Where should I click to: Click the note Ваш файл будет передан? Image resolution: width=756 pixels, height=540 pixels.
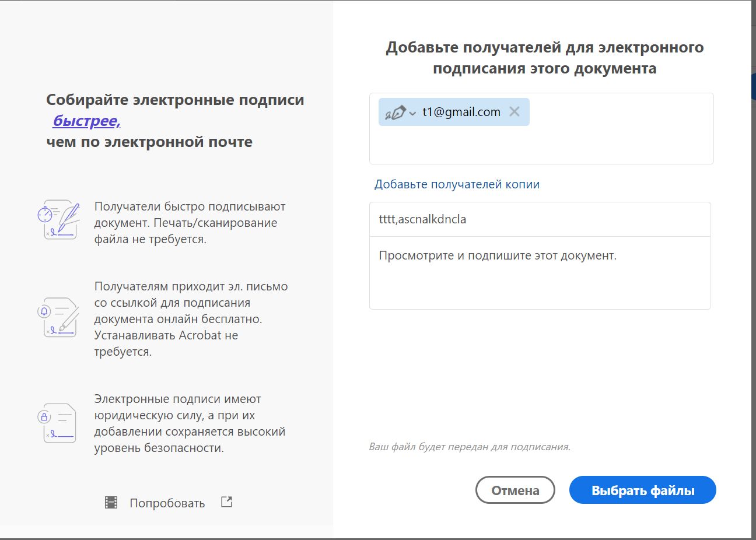(470, 447)
